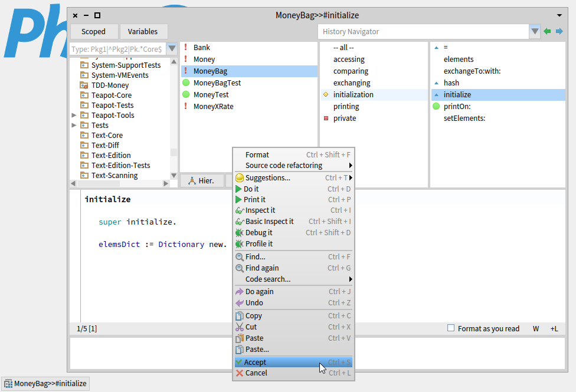
Task: Click the green test icon beside MoneyTest
Action: (186, 94)
